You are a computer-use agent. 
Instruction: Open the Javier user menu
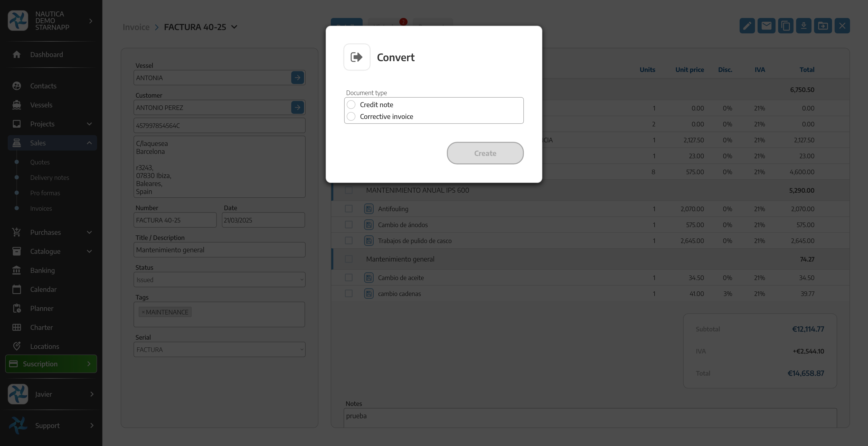[51, 394]
